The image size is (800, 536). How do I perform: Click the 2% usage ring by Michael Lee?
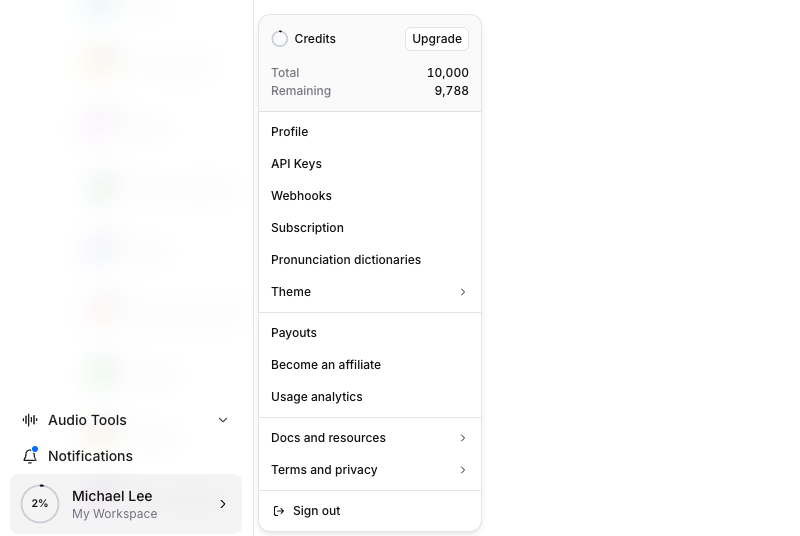[x=40, y=504]
